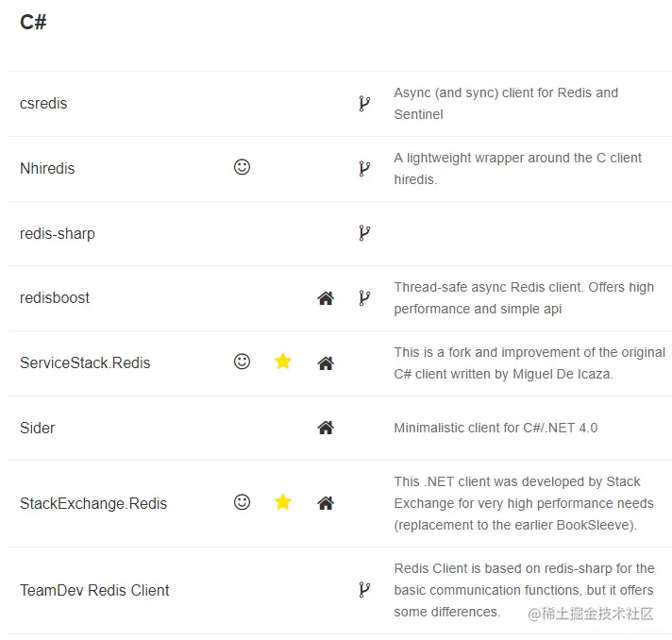
Task: Open Nhiredis repository fork icon
Action: (x=364, y=169)
